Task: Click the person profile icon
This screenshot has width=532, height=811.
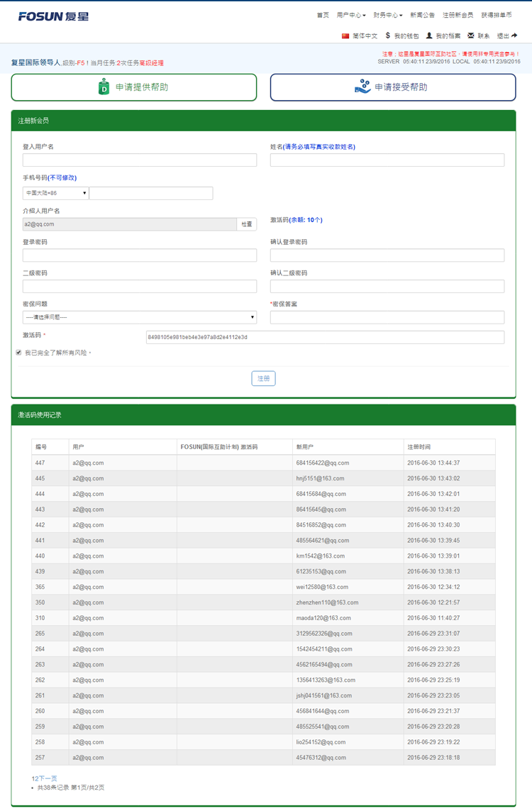Action: tap(429, 35)
